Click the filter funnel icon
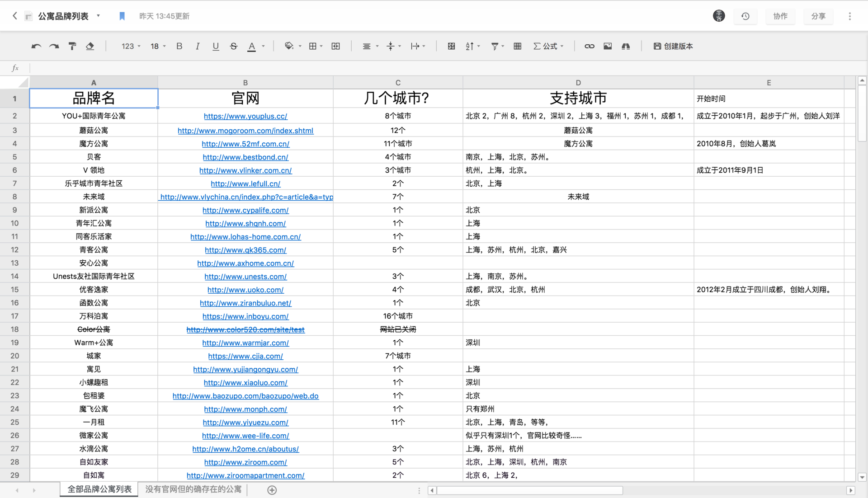 tap(495, 46)
